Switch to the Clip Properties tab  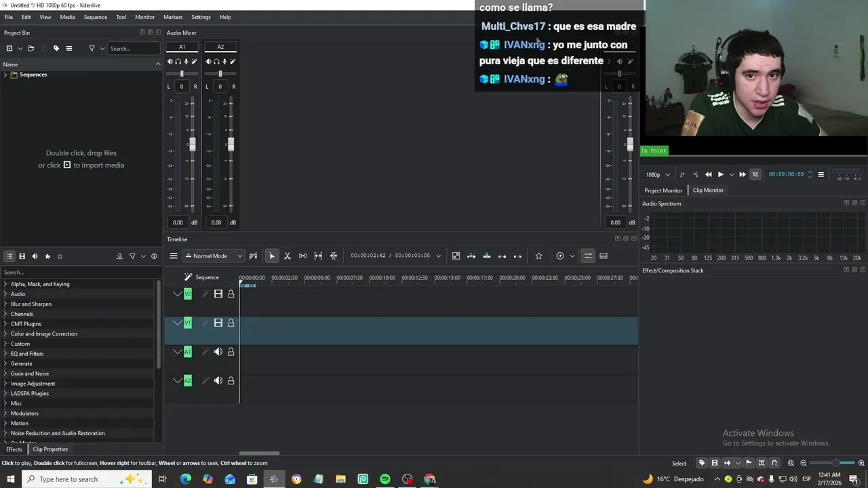[x=50, y=449]
